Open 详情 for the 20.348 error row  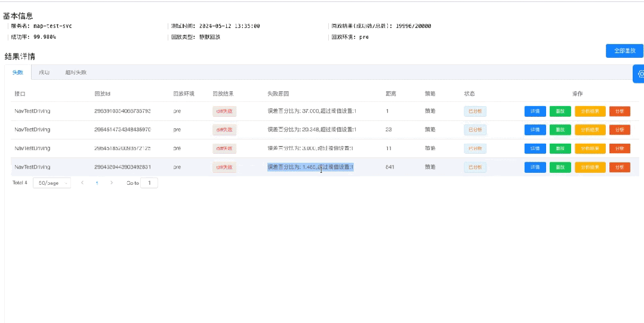pos(535,129)
